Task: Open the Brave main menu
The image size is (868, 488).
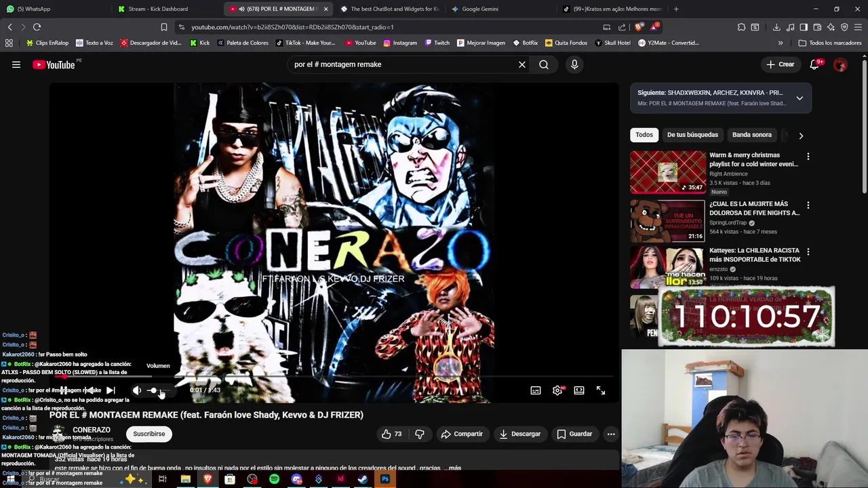Action: click(858, 27)
